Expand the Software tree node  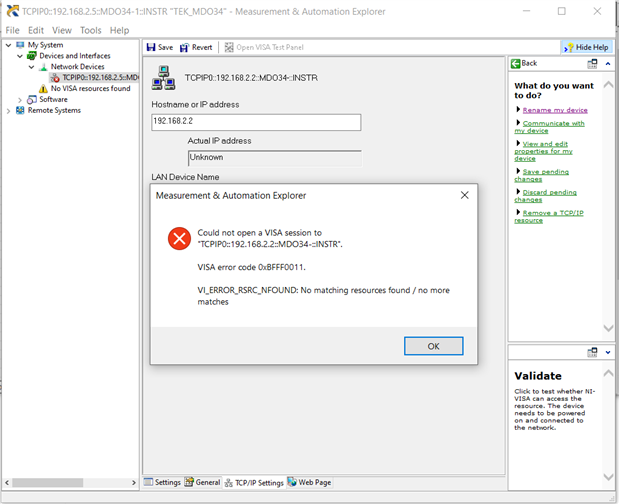coord(20,100)
